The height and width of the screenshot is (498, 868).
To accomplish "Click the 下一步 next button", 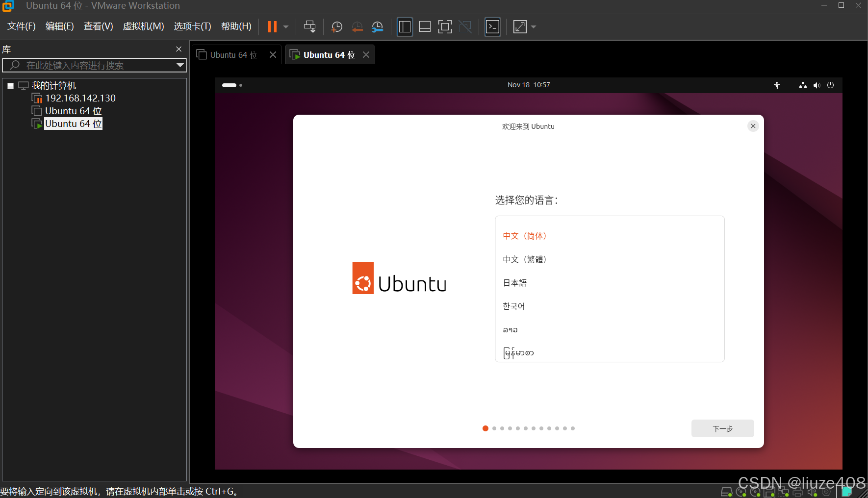I will coord(722,428).
